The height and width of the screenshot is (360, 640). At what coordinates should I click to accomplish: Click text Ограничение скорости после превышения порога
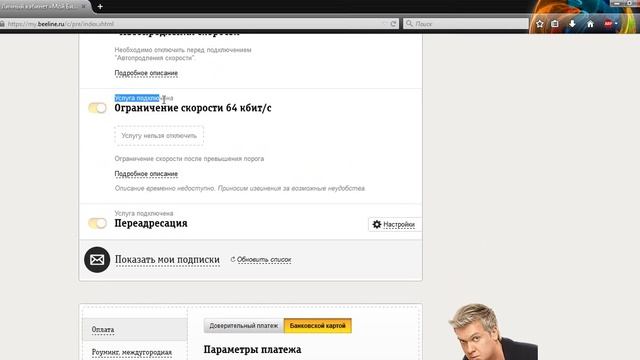[189, 159]
